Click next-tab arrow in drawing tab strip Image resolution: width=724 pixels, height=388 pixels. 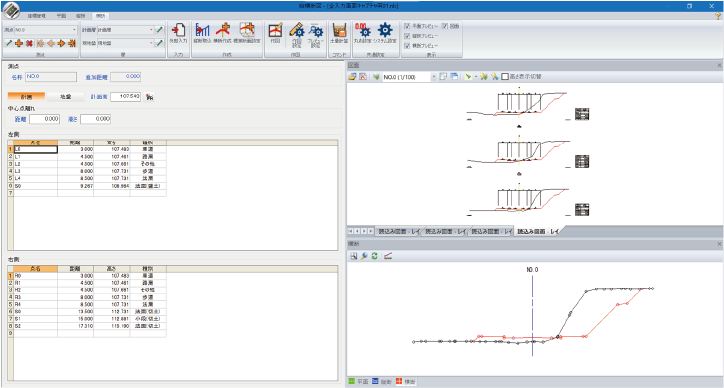click(x=364, y=231)
